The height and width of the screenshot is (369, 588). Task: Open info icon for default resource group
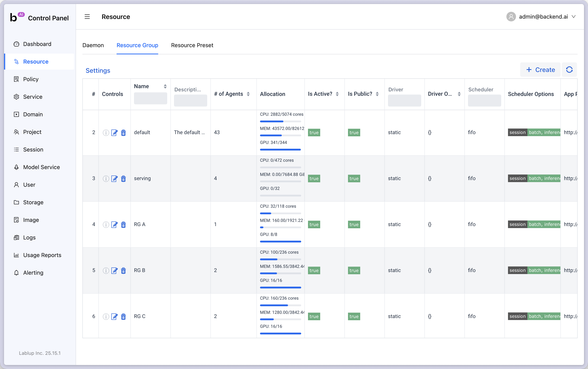point(106,133)
